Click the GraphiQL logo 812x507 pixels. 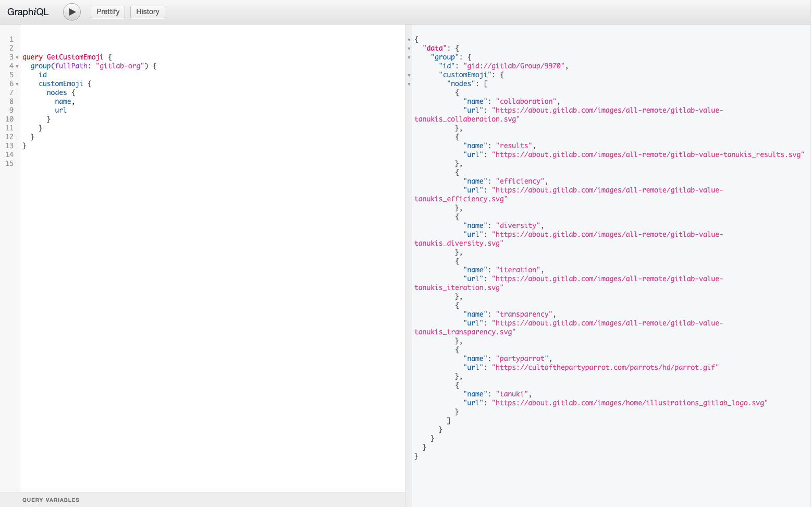28,11
